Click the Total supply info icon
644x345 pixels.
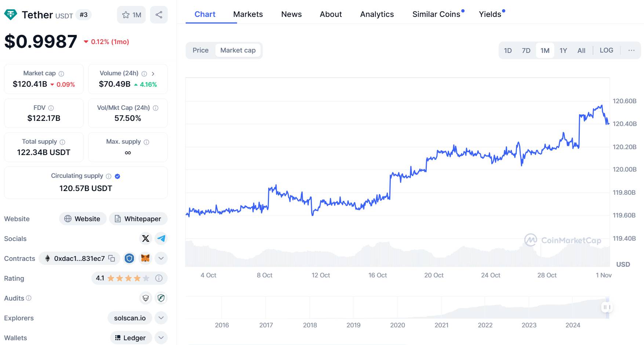coord(62,142)
